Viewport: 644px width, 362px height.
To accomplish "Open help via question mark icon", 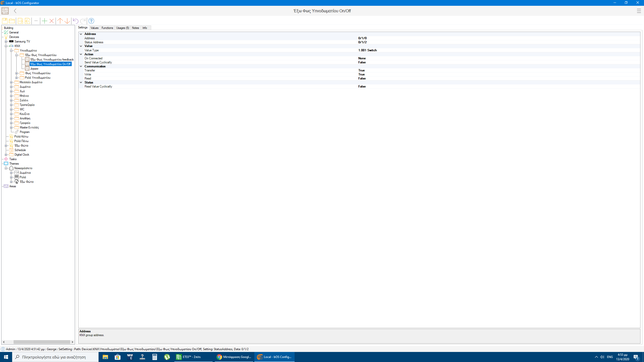I will click(91, 21).
